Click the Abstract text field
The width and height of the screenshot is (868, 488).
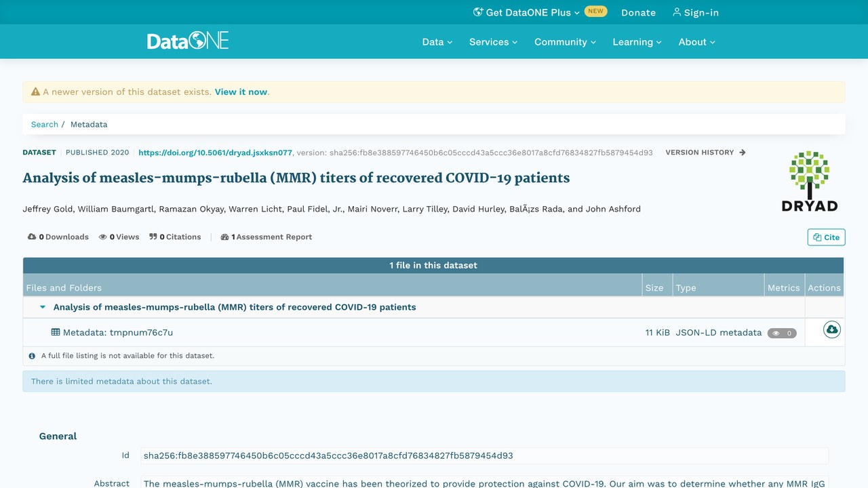point(484,483)
